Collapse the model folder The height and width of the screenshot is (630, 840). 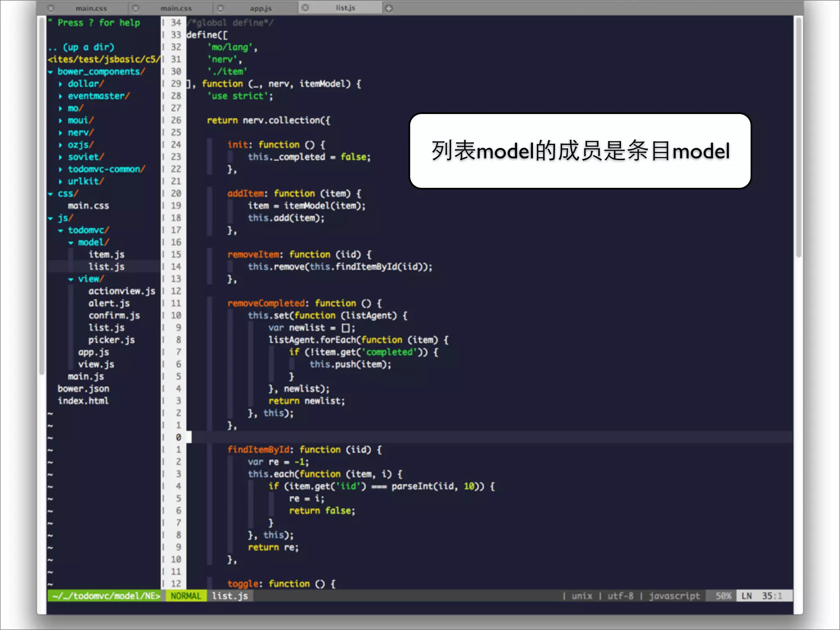71,243
